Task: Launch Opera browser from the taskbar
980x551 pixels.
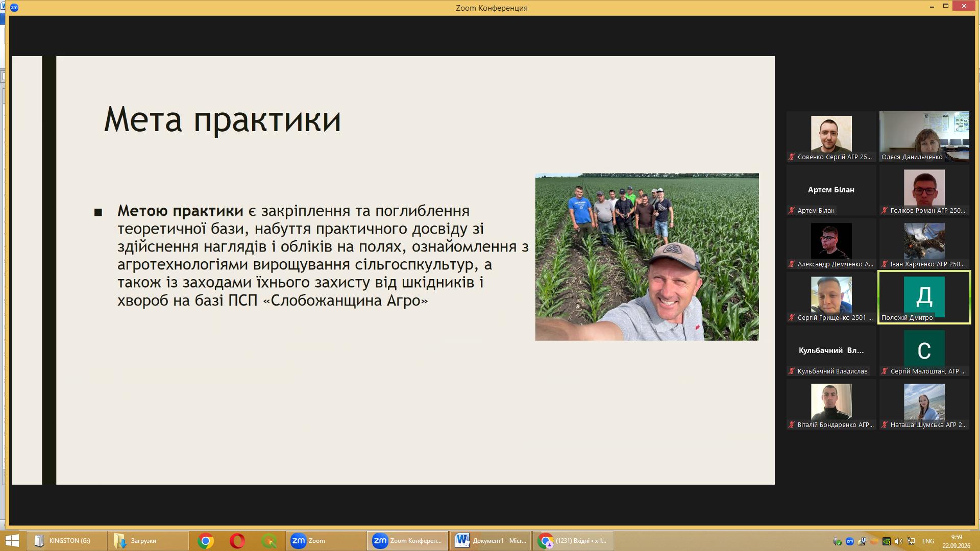Action: click(237, 541)
